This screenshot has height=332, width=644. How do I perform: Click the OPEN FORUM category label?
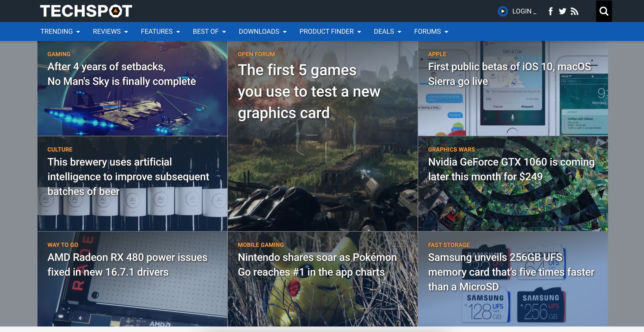256,54
